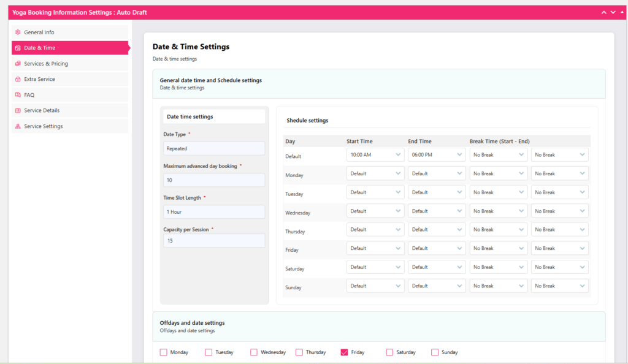Click 'General date time and Schedule settings' heading
The image size is (628, 364).
(211, 80)
